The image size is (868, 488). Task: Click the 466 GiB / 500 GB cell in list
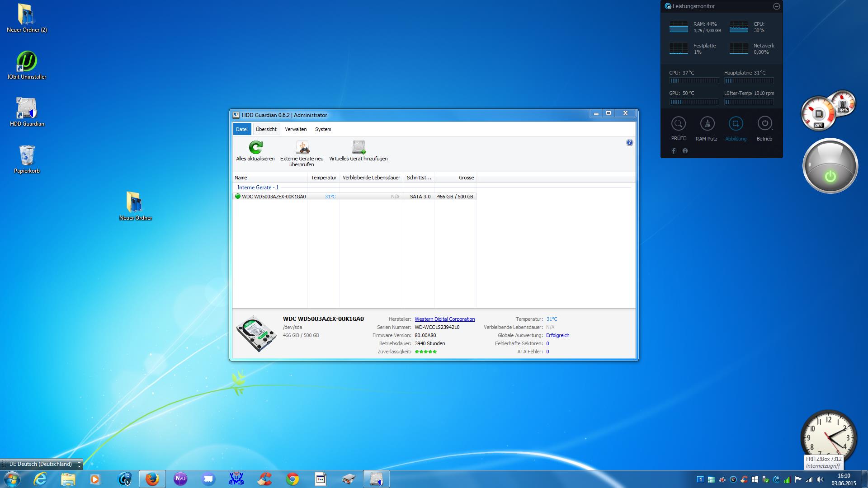point(455,197)
